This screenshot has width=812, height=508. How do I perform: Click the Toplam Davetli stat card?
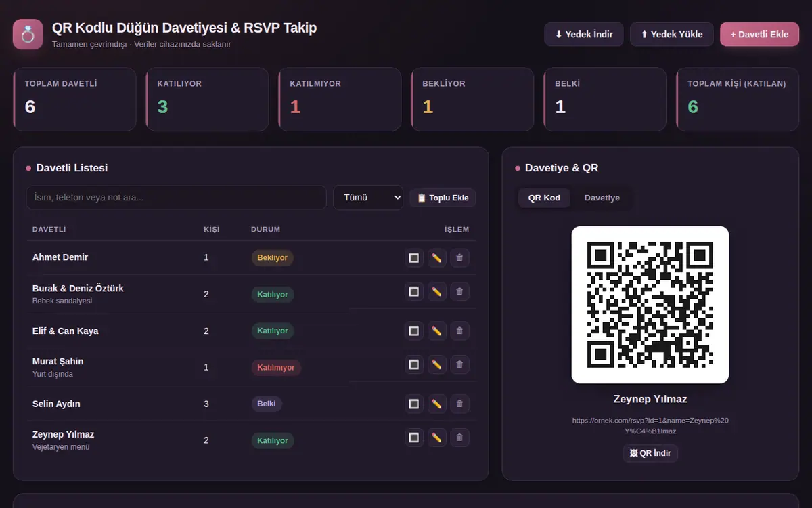[x=74, y=99]
